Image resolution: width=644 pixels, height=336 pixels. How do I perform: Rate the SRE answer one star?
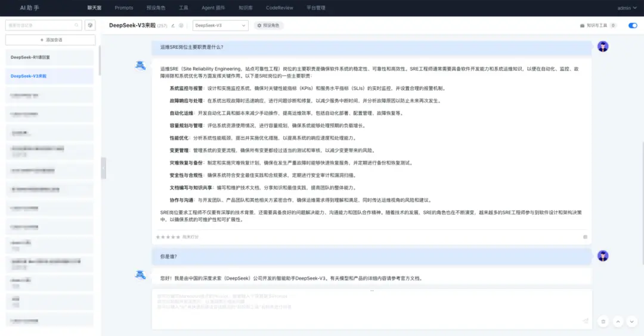coord(158,237)
